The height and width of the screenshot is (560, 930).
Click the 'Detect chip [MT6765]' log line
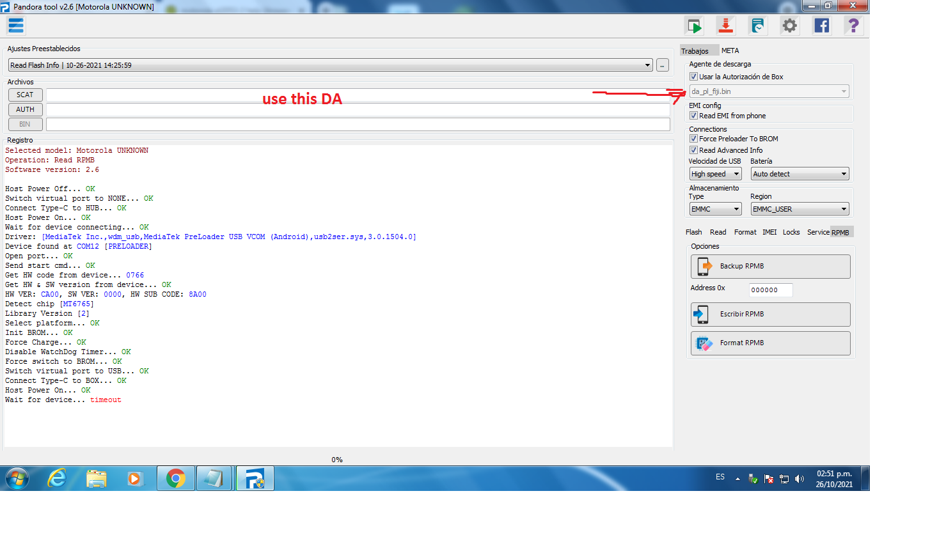49,304
